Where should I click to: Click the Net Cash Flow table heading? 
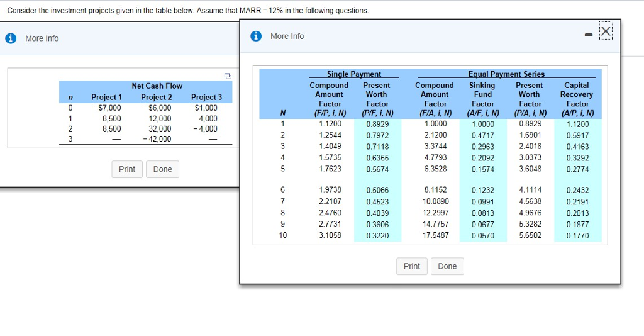pos(157,86)
